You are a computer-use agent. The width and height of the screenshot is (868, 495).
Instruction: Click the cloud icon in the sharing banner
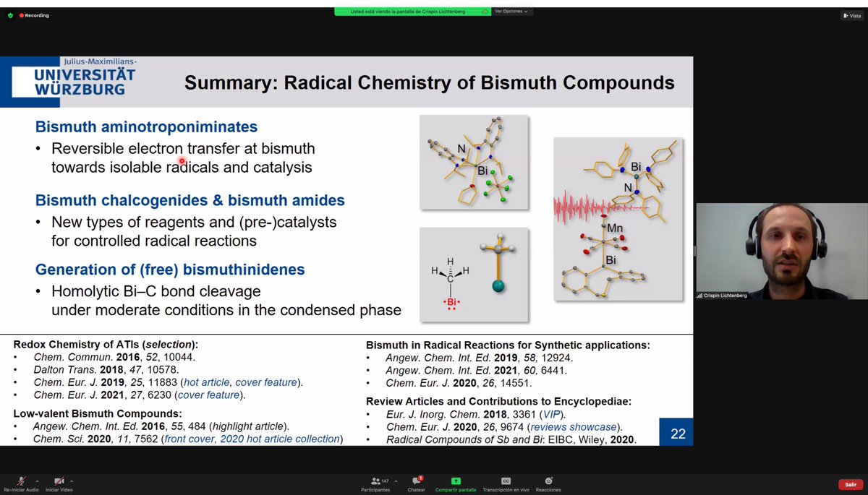(x=485, y=12)
